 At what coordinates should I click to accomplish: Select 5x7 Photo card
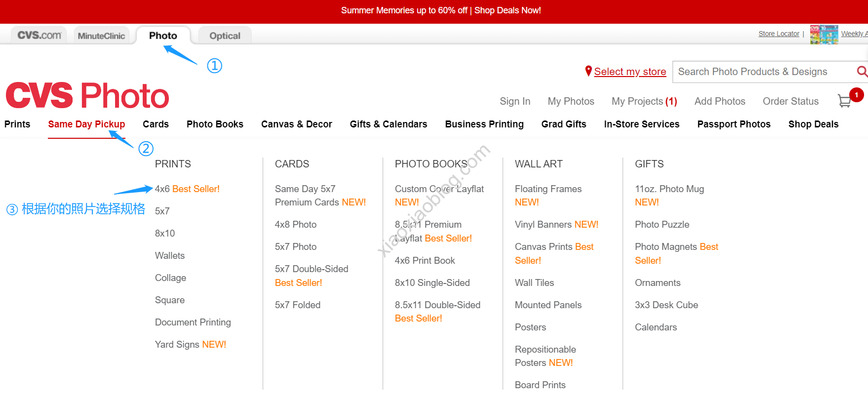coord(296,246)
